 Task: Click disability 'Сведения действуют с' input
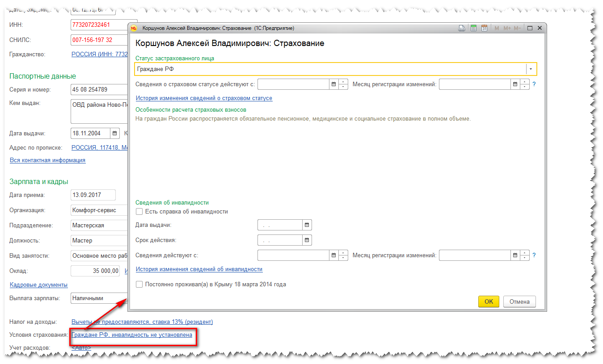click(x=294, y=255)
